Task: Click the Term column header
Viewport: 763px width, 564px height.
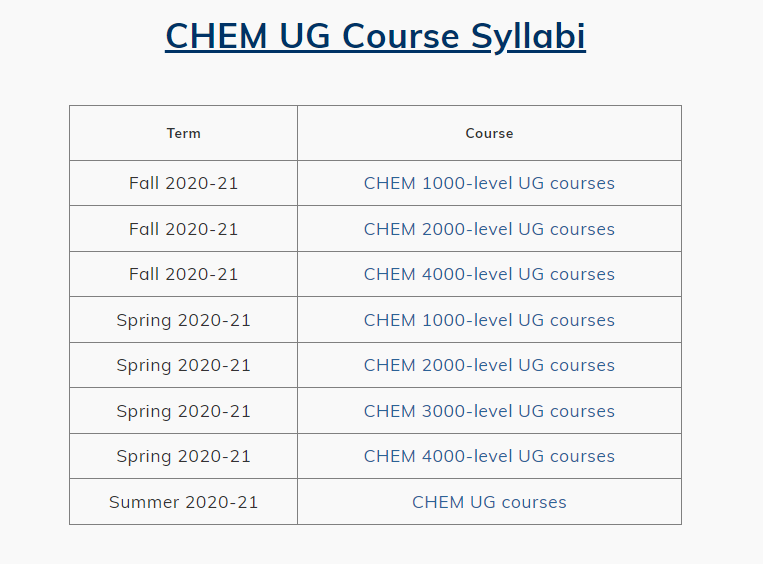Action: 183,133
